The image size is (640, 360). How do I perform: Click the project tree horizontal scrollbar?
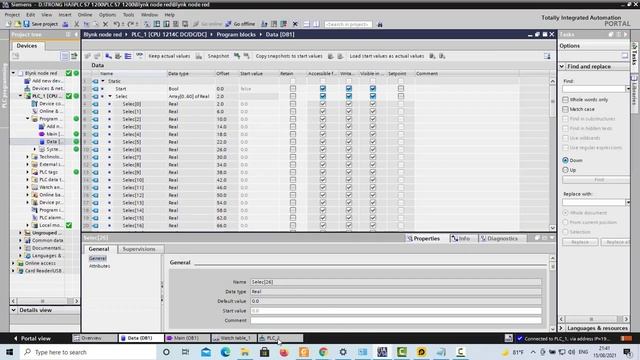[44, 301]
